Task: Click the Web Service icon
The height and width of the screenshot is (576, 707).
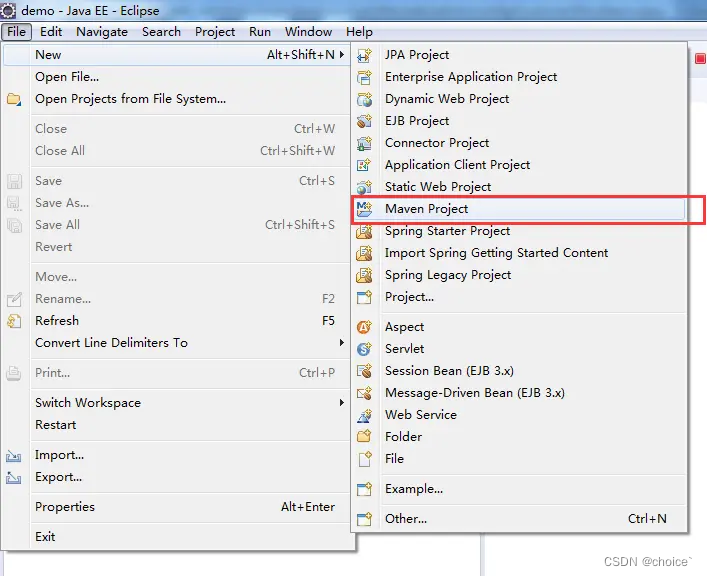Action: click(x=364, y=415)
